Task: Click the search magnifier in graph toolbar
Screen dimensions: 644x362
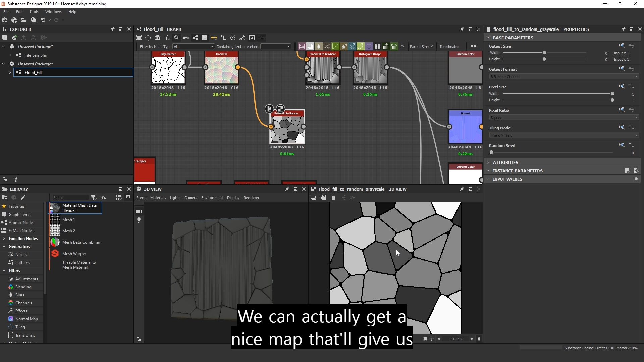Action: 176,38
